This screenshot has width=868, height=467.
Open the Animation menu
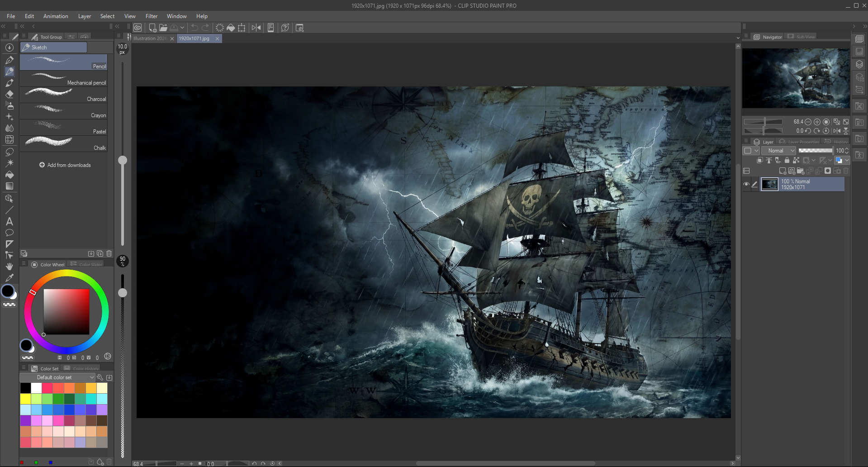tap(56, 16)
